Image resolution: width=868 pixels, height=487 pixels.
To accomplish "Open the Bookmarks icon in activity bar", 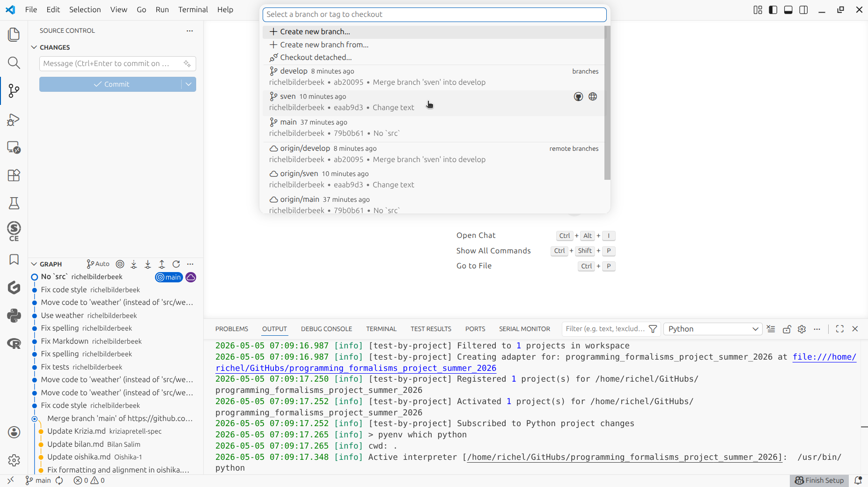I will 14,259.
